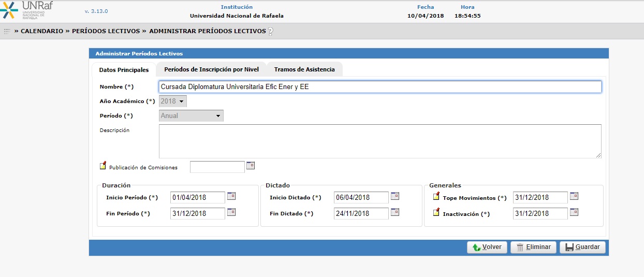Image resolution: width=644 pixels, height=277 pixels.
Task: Click the Inactivación date field
Action: [540, 213]
